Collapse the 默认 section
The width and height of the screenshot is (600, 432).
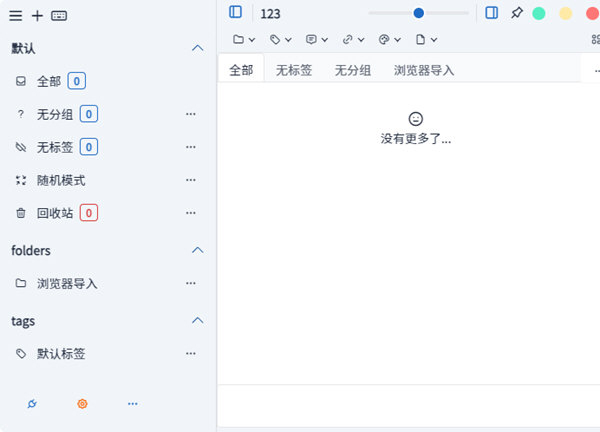click(197, 48)
